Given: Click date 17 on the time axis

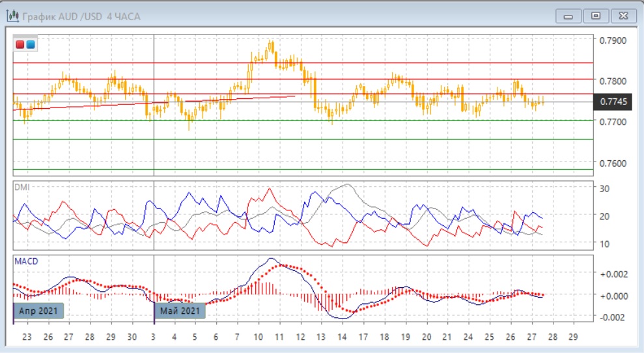Looking at the screenshot, I should (363, 338).
